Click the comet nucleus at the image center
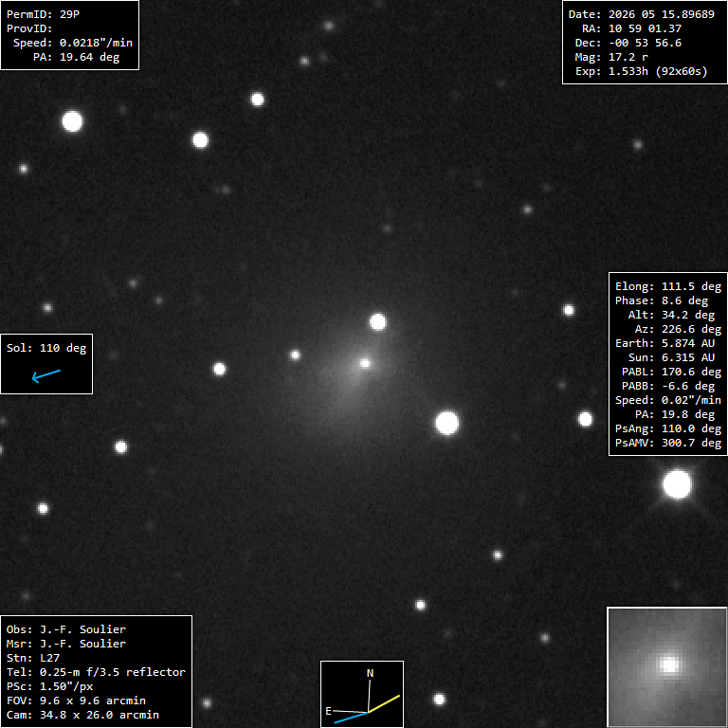This screenshot has height=728, width=728. click(x=365, y=364)
